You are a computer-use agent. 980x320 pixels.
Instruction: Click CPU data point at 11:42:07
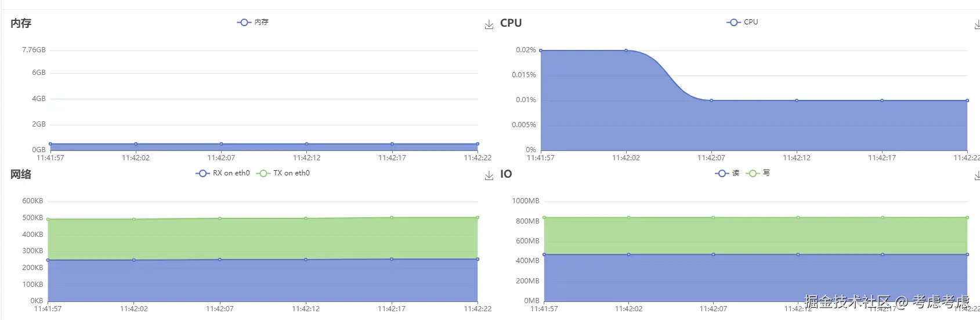(711, 100)
